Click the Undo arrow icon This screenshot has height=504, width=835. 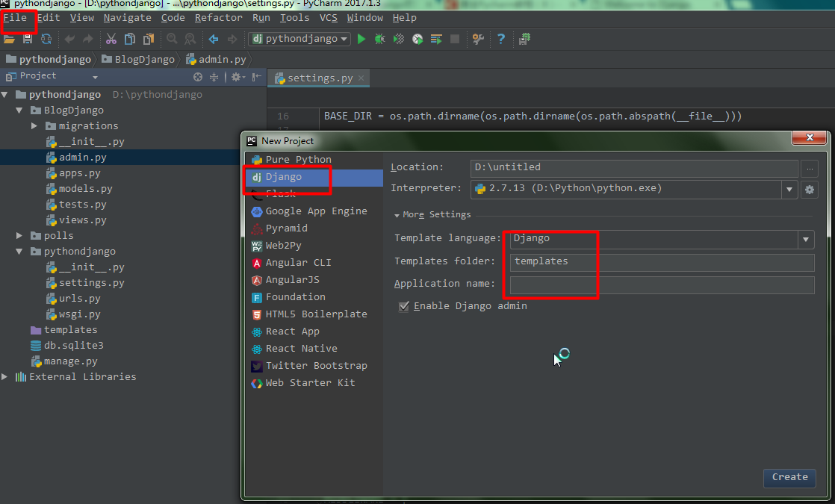click(x=69, y=39)
